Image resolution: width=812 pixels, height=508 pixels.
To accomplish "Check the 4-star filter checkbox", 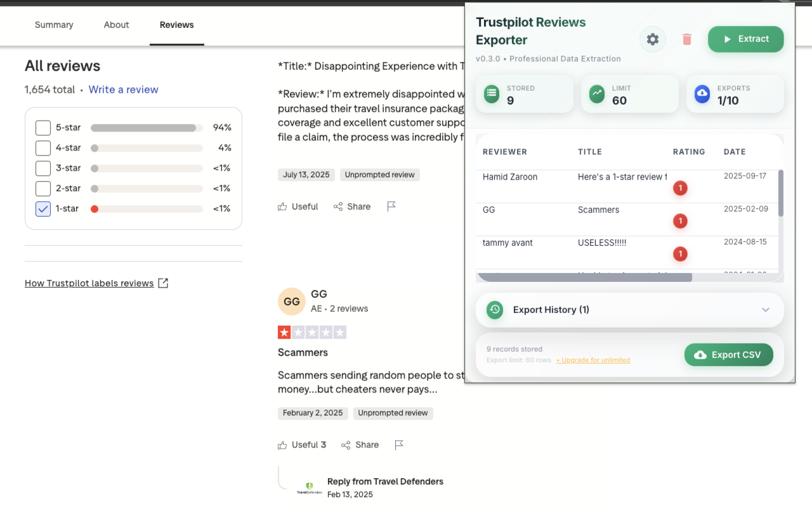I will coord(43,148).
